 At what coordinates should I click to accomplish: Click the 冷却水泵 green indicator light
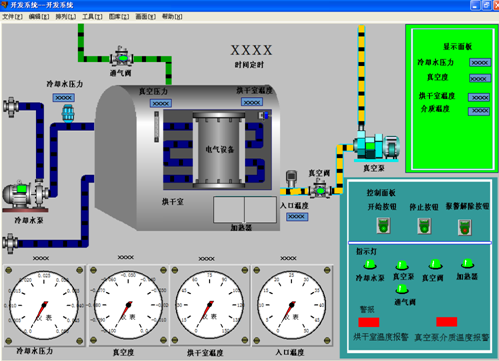point(370,265)
